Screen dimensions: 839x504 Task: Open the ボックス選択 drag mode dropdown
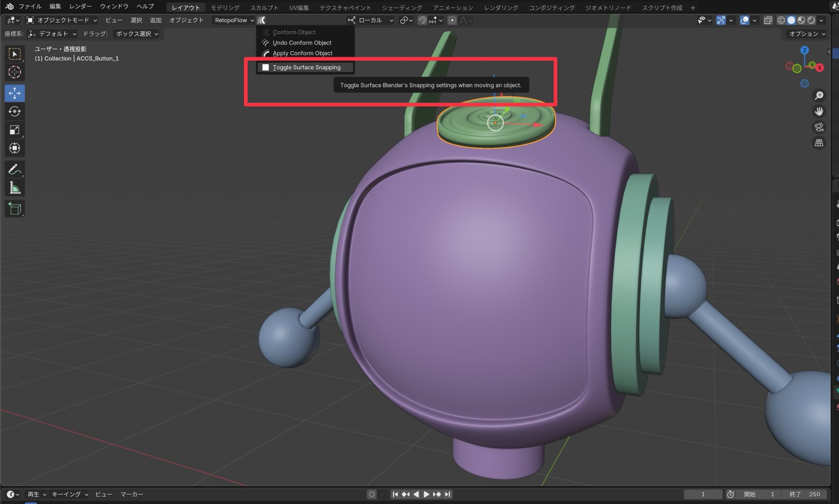click(x=136, y=34)
